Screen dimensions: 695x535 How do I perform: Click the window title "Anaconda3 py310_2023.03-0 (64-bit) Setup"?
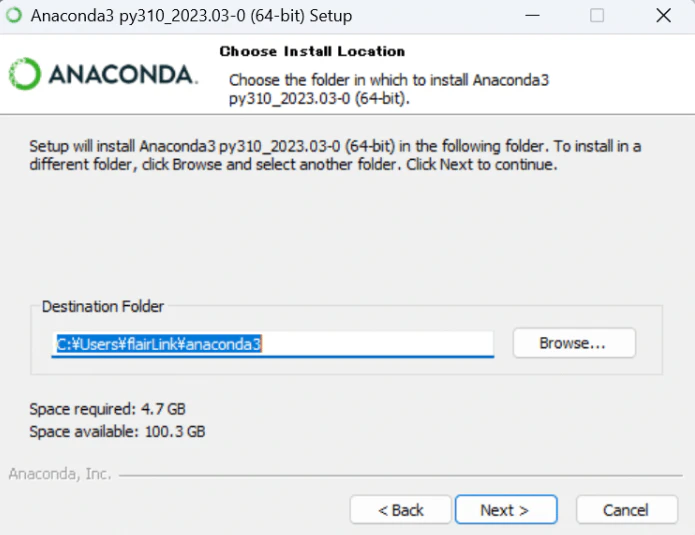pyautogui.click(x=191, y=16)
